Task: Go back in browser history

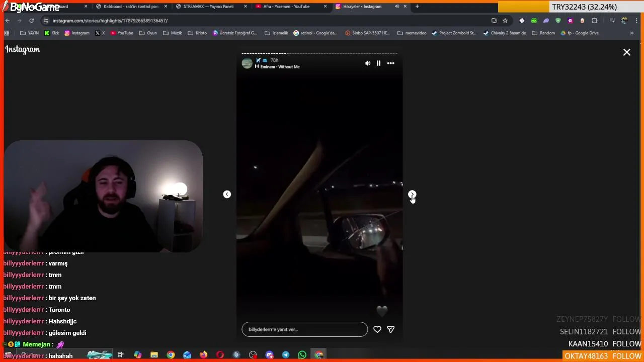Action: pos(8,21)
